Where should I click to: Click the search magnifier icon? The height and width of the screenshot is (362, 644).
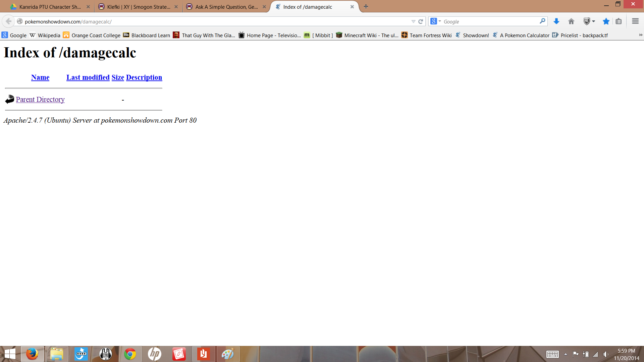coord(542,21)
